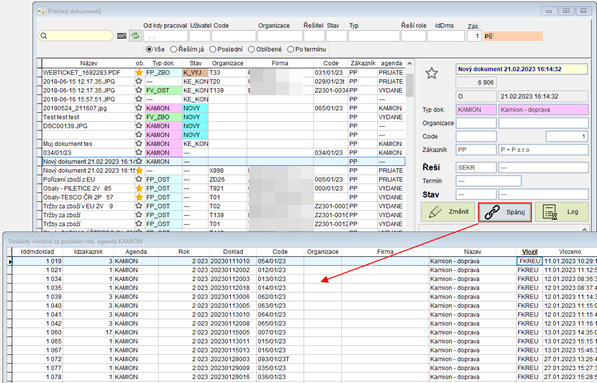Click the vertical scrollbar thumb of the document list
The width and height of the screenshot is (597, 383).
pyautogui.click(x=409, y=85)
